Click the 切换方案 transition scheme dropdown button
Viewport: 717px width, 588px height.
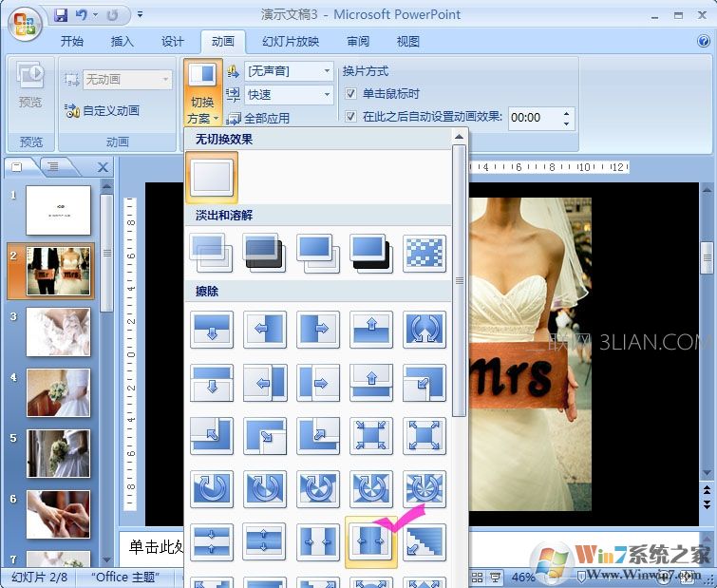coord(202,109)
